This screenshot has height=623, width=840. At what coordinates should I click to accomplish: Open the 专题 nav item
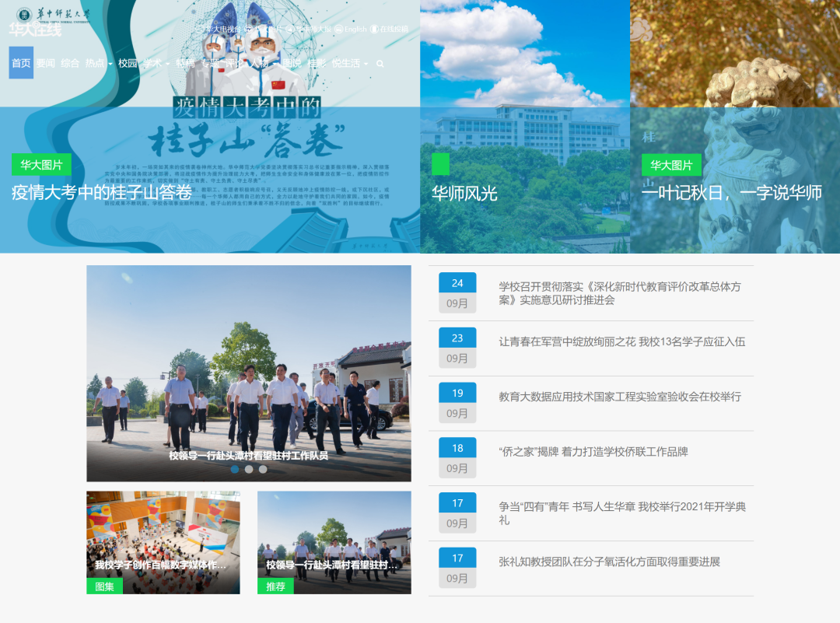(x=210, y=63)
